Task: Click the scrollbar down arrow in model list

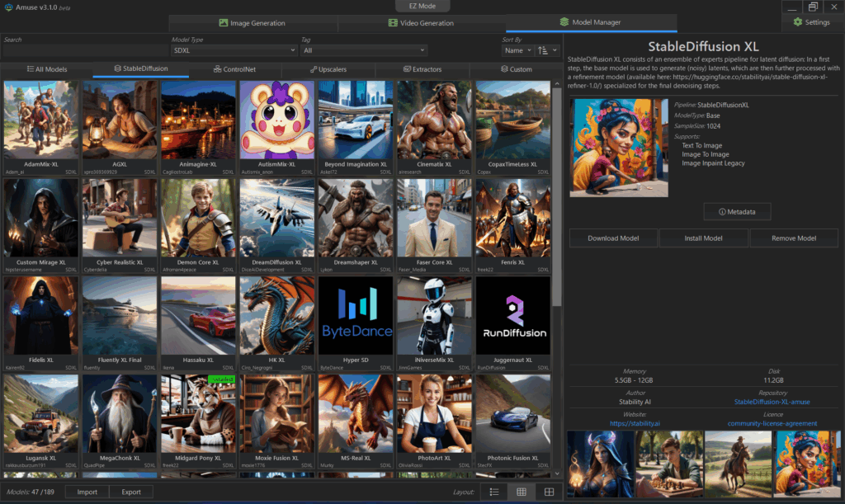Action: (557, 473)
